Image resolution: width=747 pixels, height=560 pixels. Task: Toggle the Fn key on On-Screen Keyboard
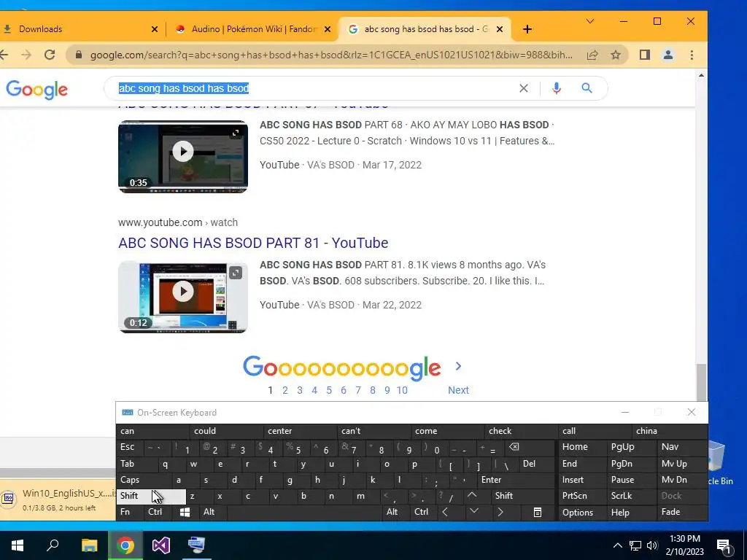(x=130, y=512)
